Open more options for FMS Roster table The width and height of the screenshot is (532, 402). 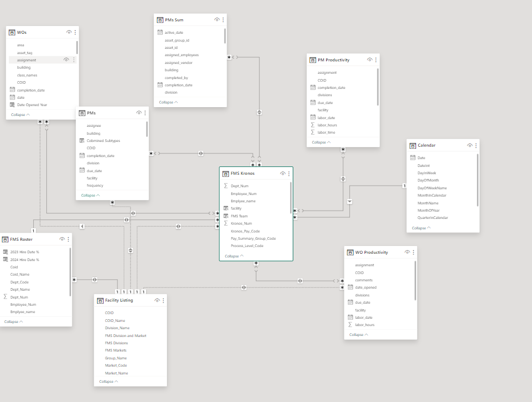[69, 239]
